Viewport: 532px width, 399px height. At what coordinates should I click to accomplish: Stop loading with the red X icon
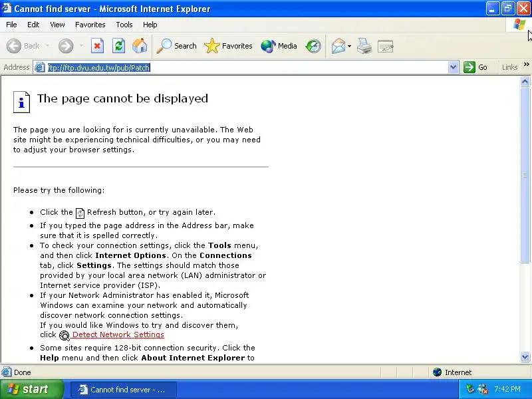(x=97, y=46)
